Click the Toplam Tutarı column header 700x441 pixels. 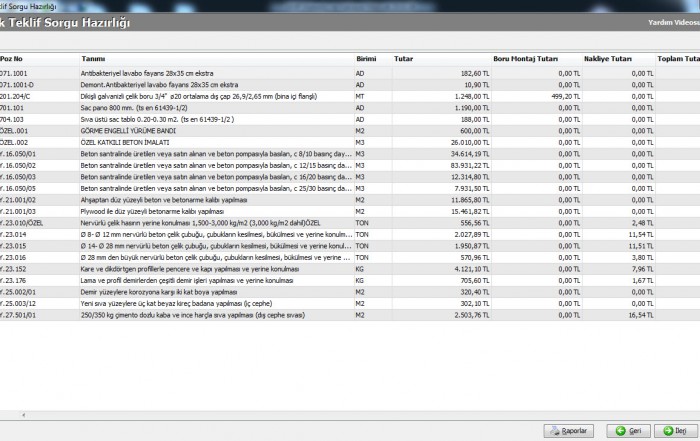(678, 59)
